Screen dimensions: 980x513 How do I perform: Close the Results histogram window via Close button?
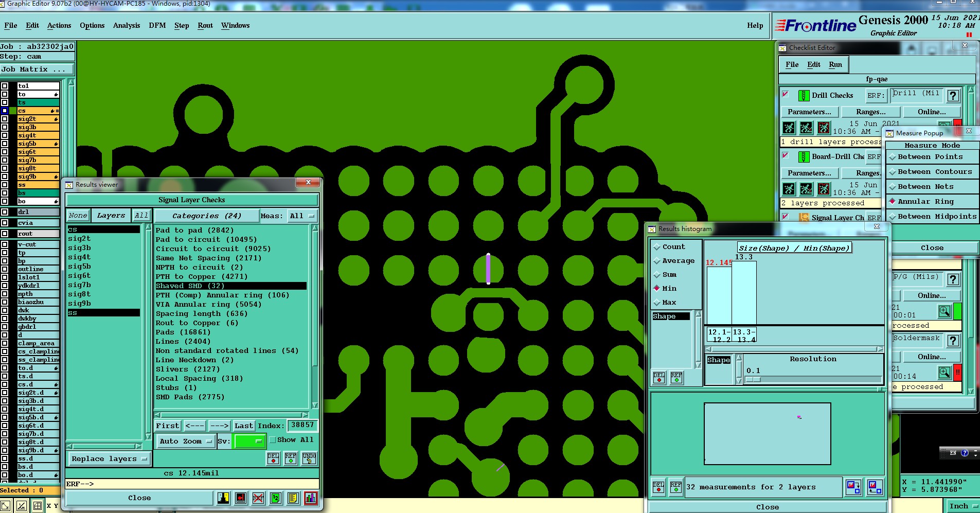pos(768,507)
